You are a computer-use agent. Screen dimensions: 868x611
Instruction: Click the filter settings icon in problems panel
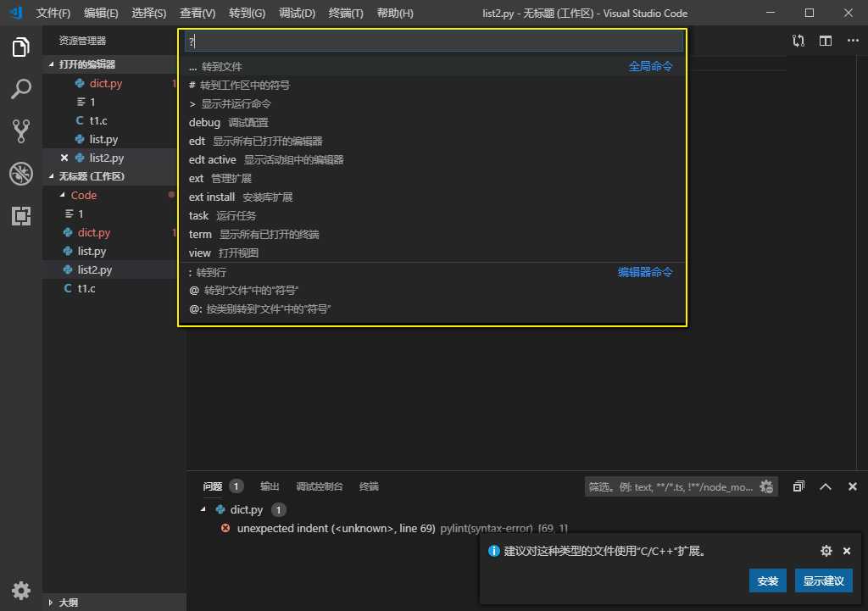[766, 486]
